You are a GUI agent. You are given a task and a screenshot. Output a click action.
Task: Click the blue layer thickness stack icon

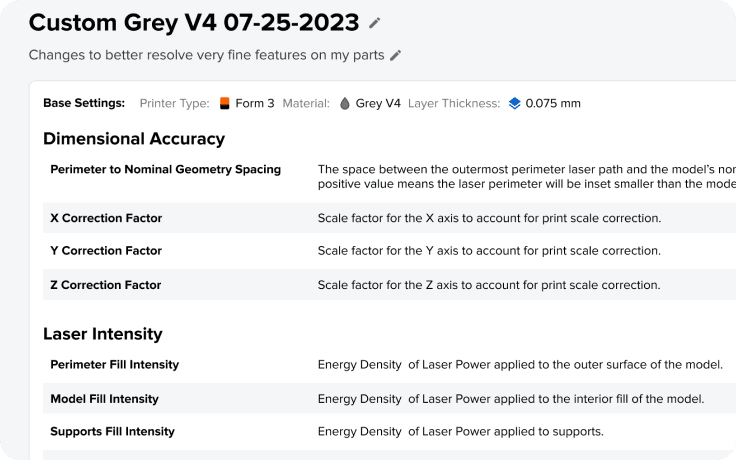pos(514,103)
